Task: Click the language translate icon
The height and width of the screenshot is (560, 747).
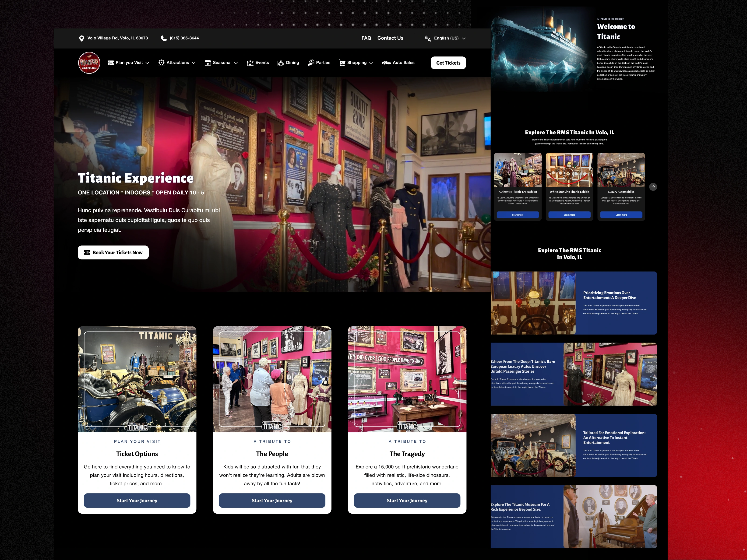Action: (427, 38)
